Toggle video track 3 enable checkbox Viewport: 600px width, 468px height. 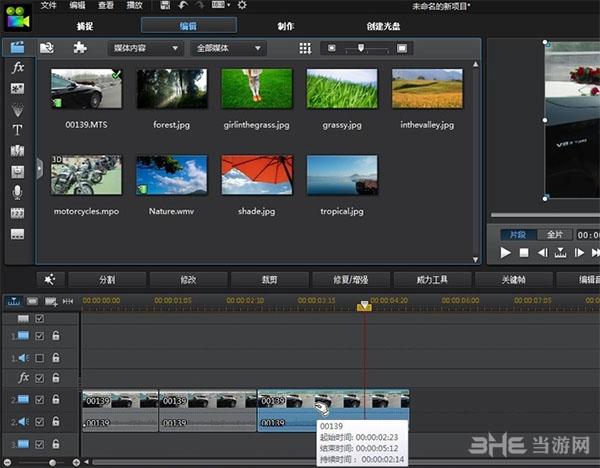point(39,444)
